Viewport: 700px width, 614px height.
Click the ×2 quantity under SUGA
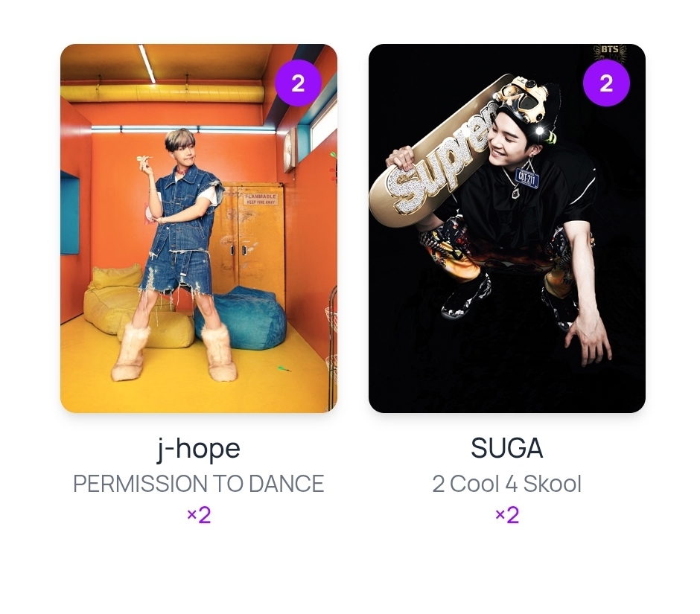coord(506,515)
